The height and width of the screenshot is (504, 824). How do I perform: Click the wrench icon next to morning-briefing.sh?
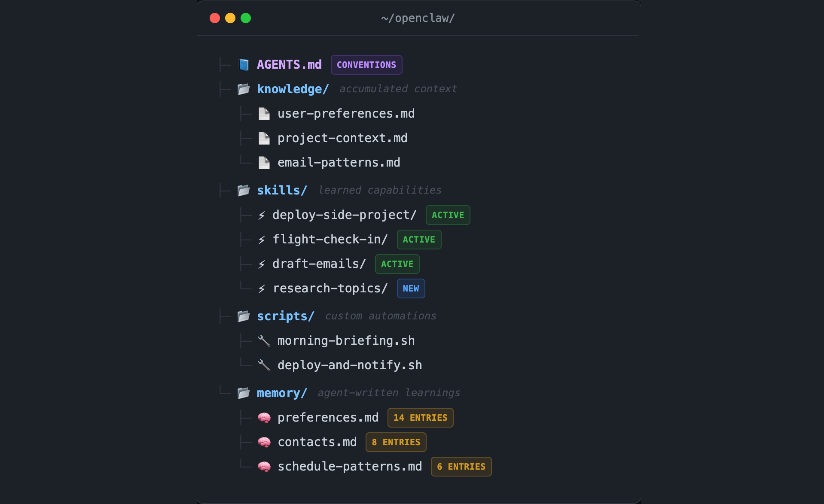[x=264, y=340]
